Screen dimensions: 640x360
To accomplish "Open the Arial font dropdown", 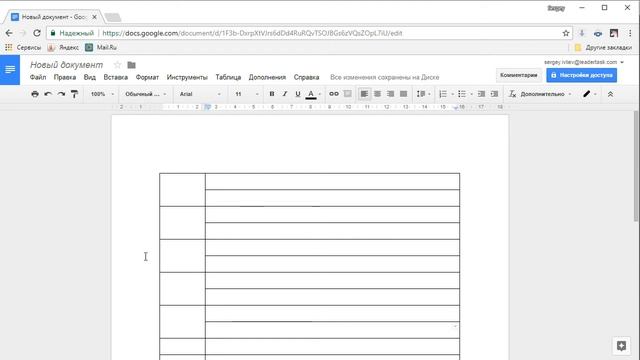I will coord(200,94).
